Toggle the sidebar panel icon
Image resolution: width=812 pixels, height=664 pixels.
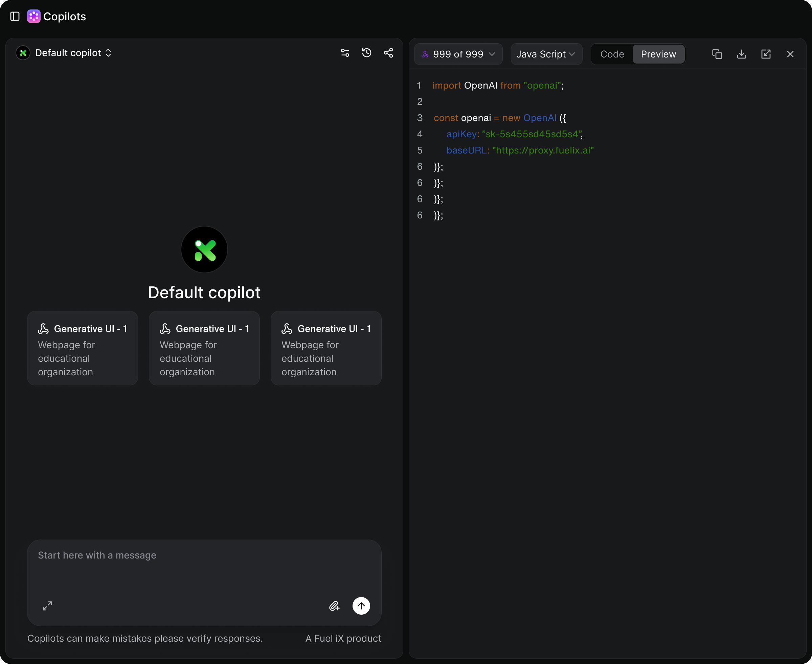(15, 17)
